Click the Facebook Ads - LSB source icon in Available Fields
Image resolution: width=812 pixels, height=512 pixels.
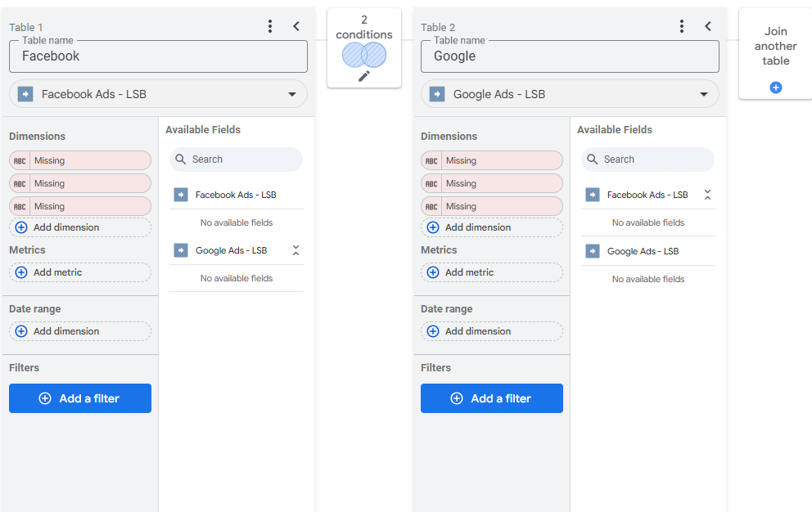tap(180, 195)
